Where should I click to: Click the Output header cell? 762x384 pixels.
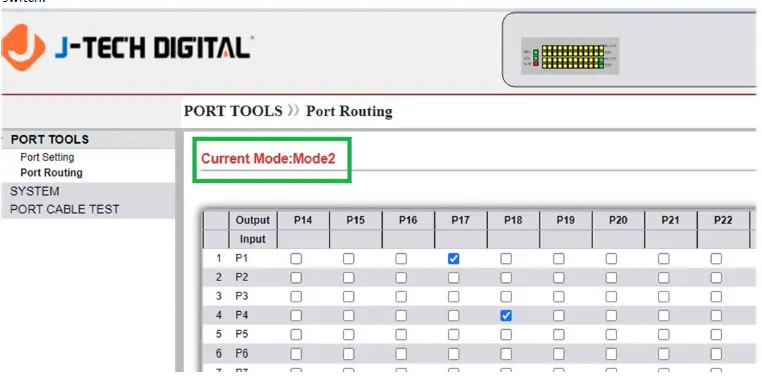point(253,220)
